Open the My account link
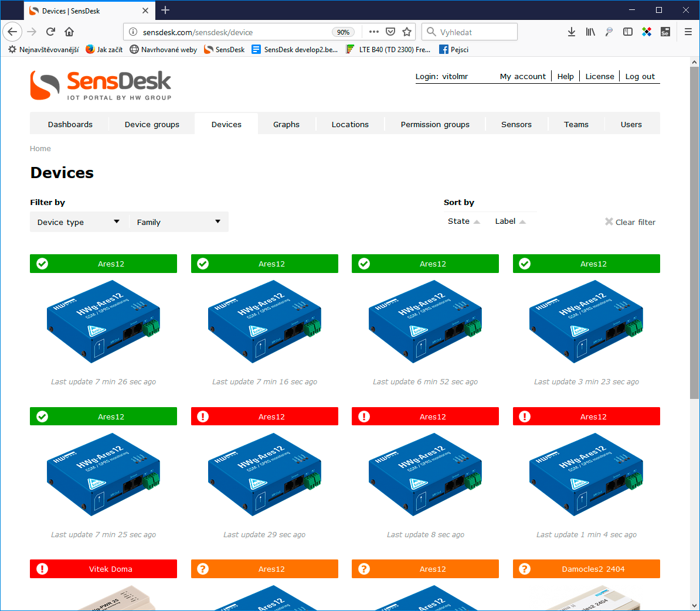 tap(523, 76)
